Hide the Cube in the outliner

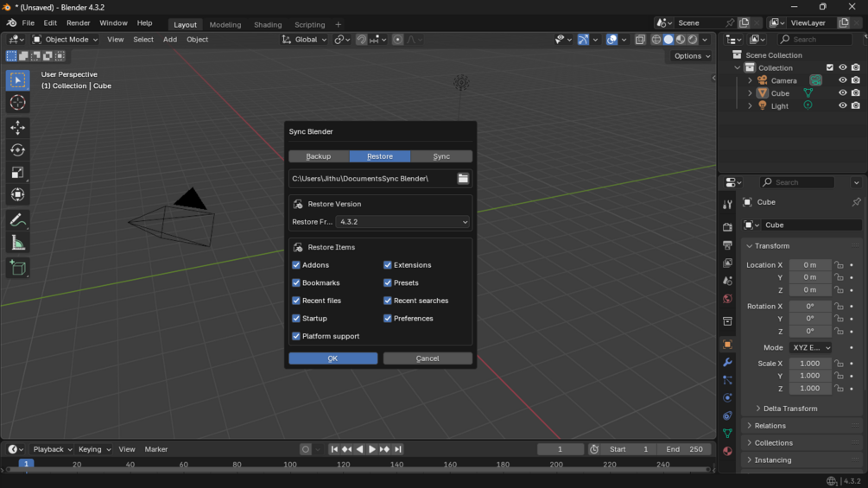pos(843,93)
